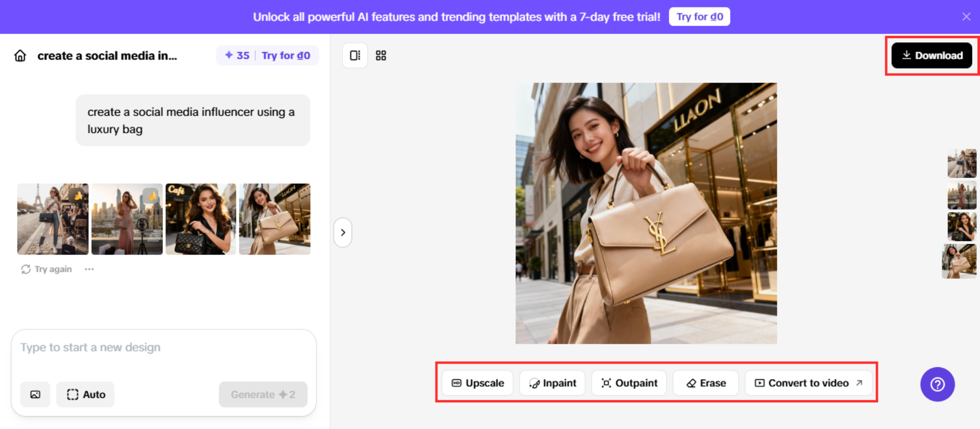Click the banner's Try for ₫0 button
Viewport: 980px width, 429px height.
(x=699, y=17)
